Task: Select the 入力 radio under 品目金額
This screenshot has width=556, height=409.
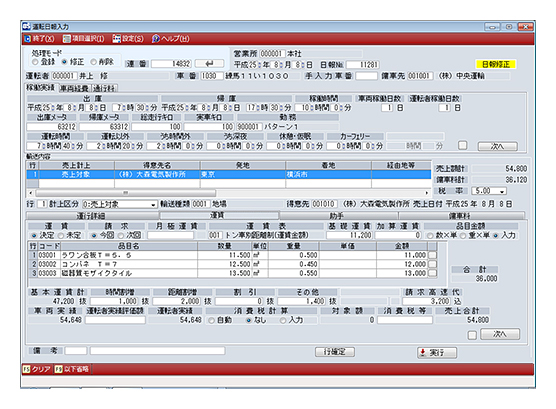Action: click(496, 236)
